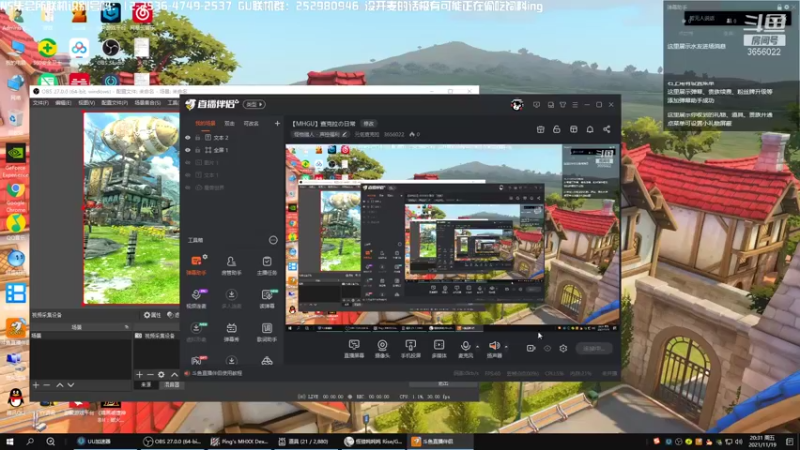Select the first scene tab in Companion
Image resolution: width=800 pixels, height=450 pixels.
point(205,123)
